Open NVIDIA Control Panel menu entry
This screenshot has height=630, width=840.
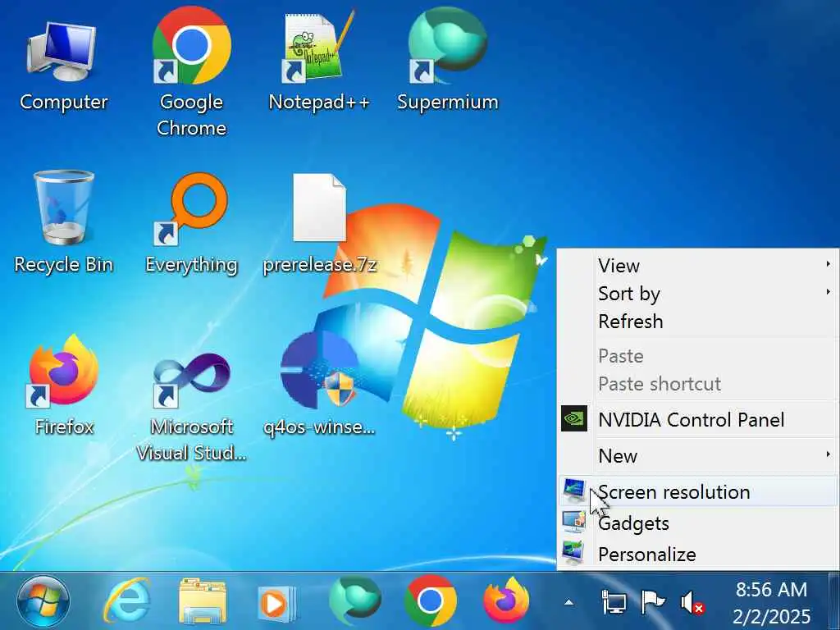click(x=698, y=419)
